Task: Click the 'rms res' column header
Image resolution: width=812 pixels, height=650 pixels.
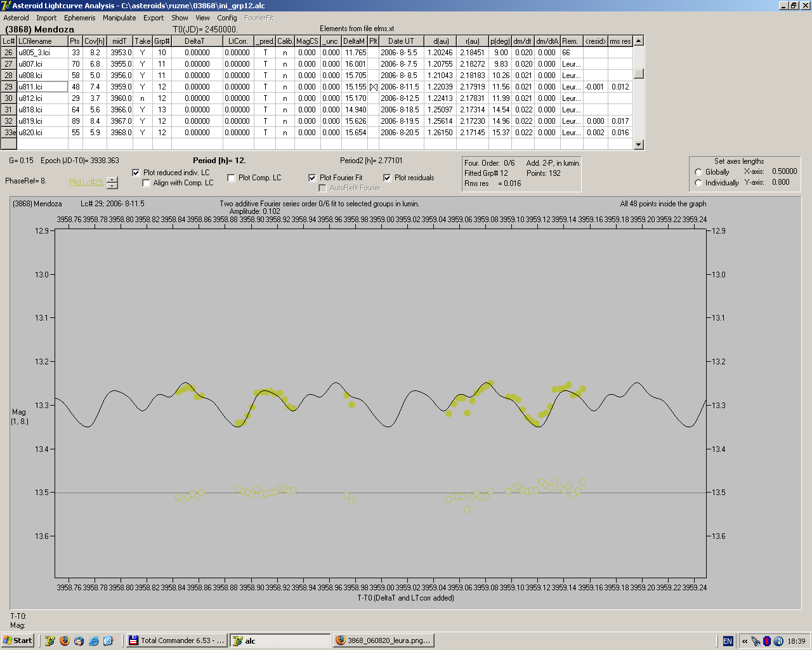Action: coord(620,41)
